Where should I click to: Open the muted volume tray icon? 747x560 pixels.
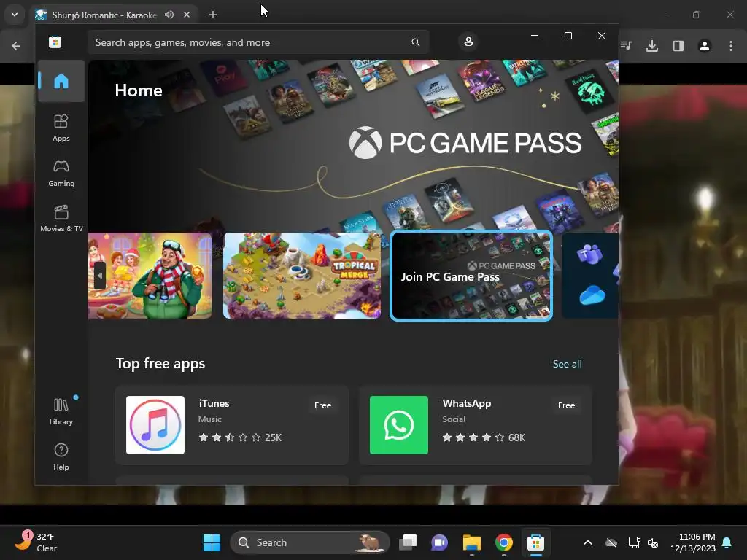(x=653, y=542)
